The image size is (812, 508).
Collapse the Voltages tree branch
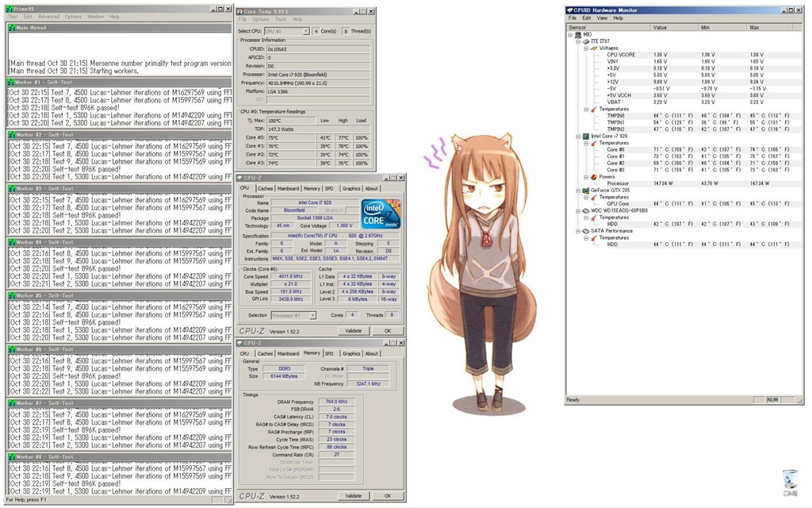coord(586,48)
